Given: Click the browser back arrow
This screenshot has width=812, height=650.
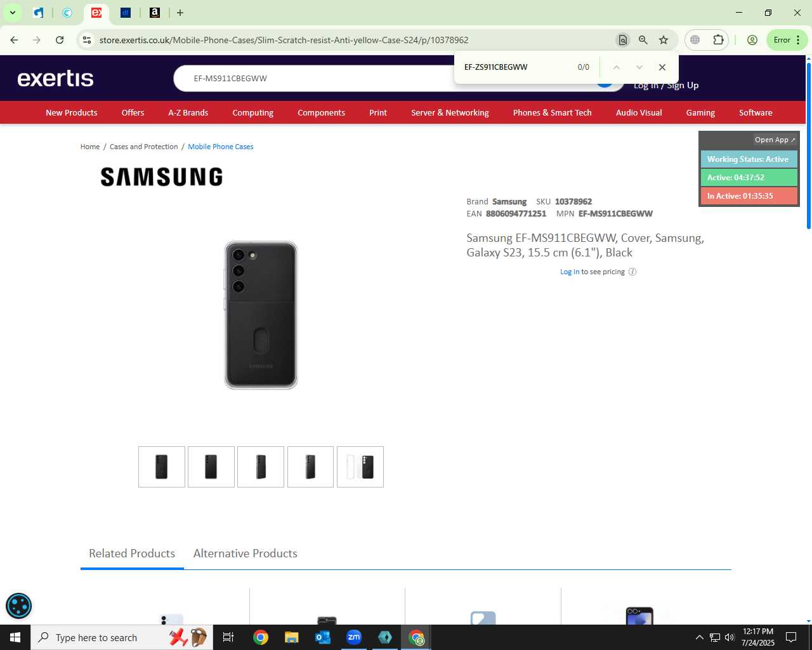Looking at the screenshot, I should point(14,40).
